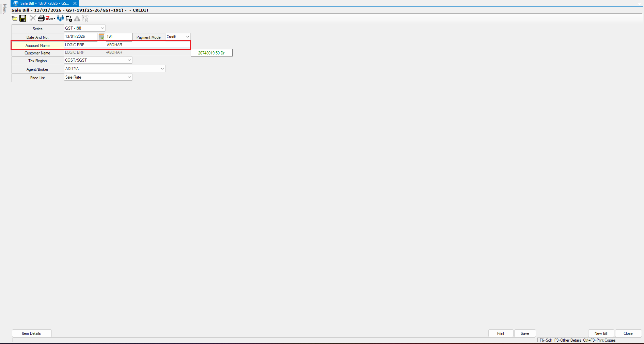Open the date calendar picker
This screenshot has width=644, height=344.
[x=101, y=37]
